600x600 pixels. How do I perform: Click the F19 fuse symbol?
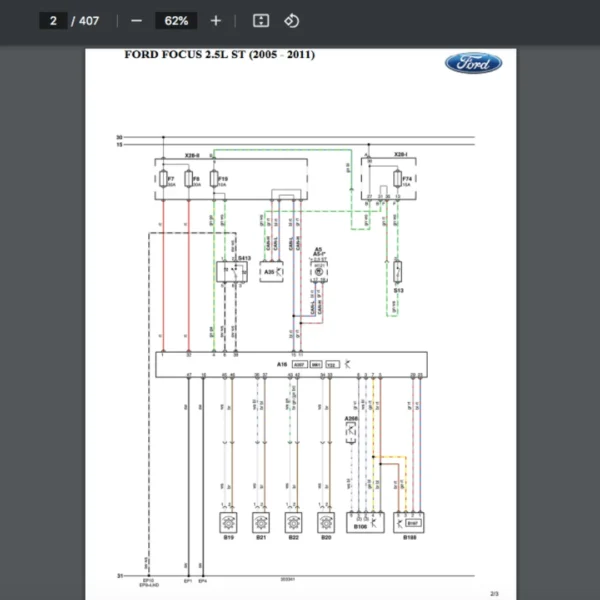213,180
